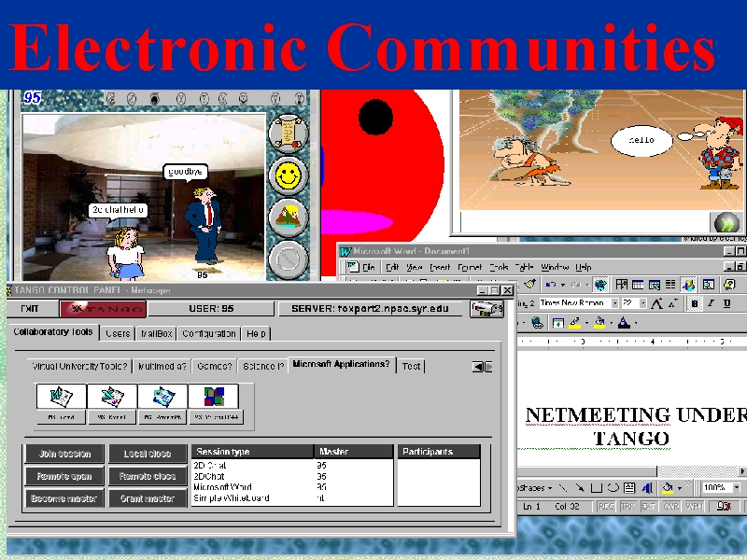Click the Remote open button

point(64,476)
